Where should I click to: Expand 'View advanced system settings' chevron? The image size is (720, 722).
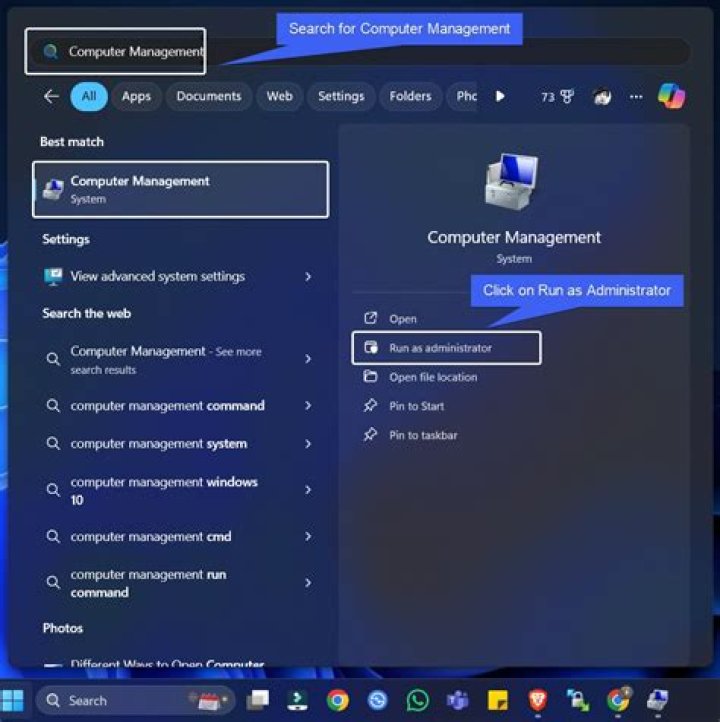pyautogui.click(x=308, y=277)
